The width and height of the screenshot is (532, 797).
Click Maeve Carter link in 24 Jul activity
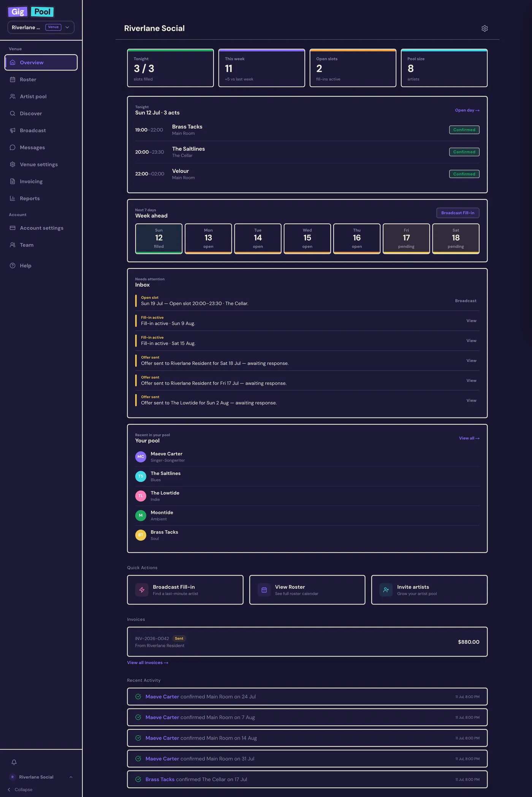162,697
